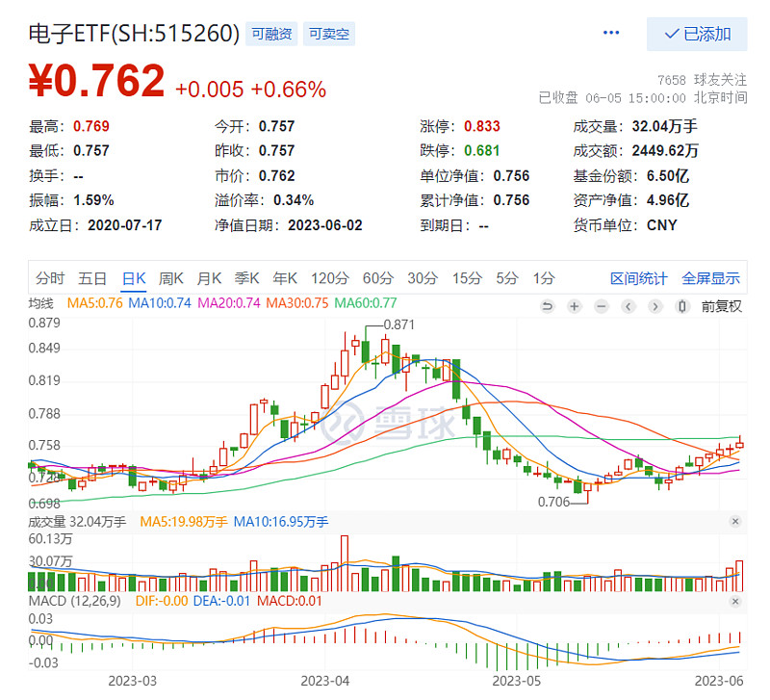The height and width of the screenshot is (700, 770).
Task: Zoom in on the chart with plus icon
Action: (x=574, y=306)
